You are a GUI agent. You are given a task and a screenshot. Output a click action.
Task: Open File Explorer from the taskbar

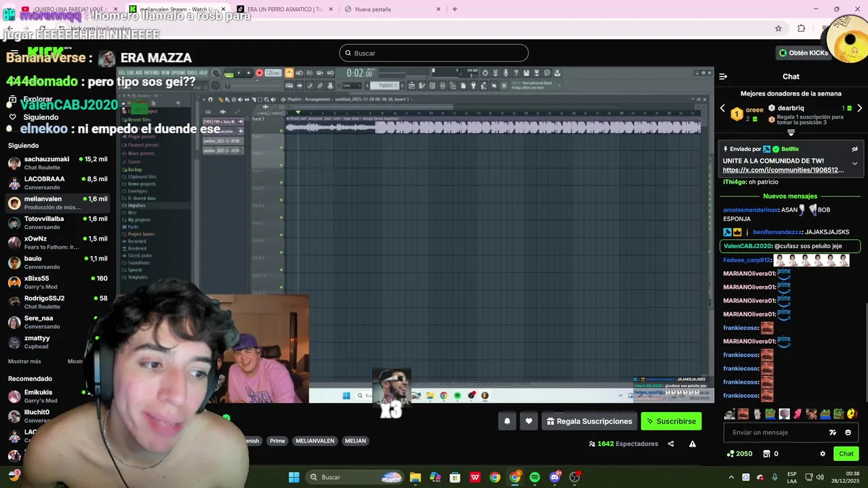(x=415, y=477)
